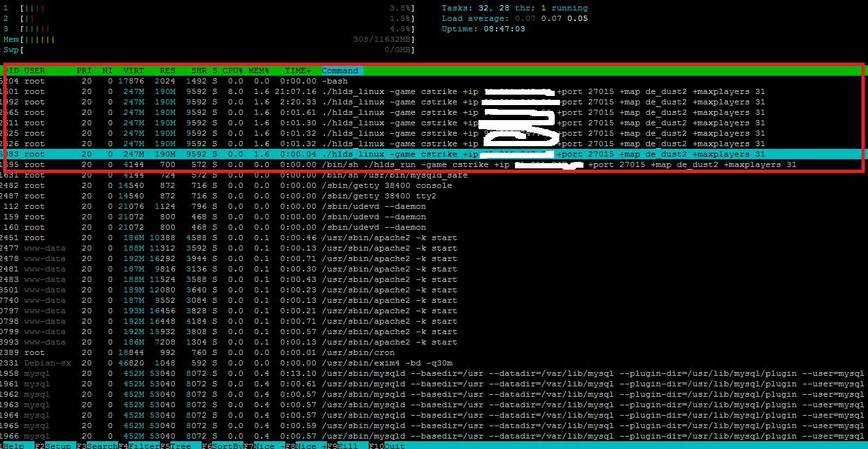Image resolution: width=868 pixels, height=449 pixels.
Task: Select the apache2 row with RES 11524
Action: pyautogui.click(x=434, y=279)
